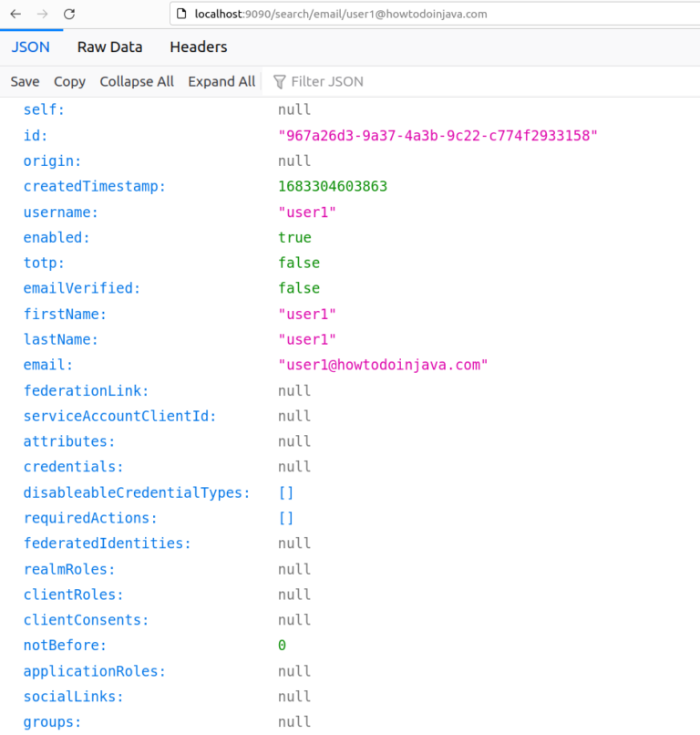Select the disableableCredentialTypes empty array value
Viewport: 700px width, 735px height.
pos(286,492)
